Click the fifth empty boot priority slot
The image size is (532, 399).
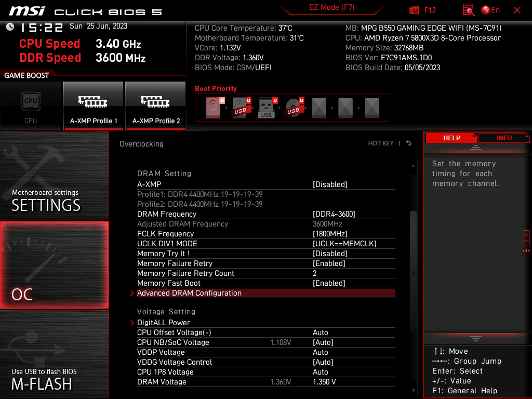(x=319, y=108)
